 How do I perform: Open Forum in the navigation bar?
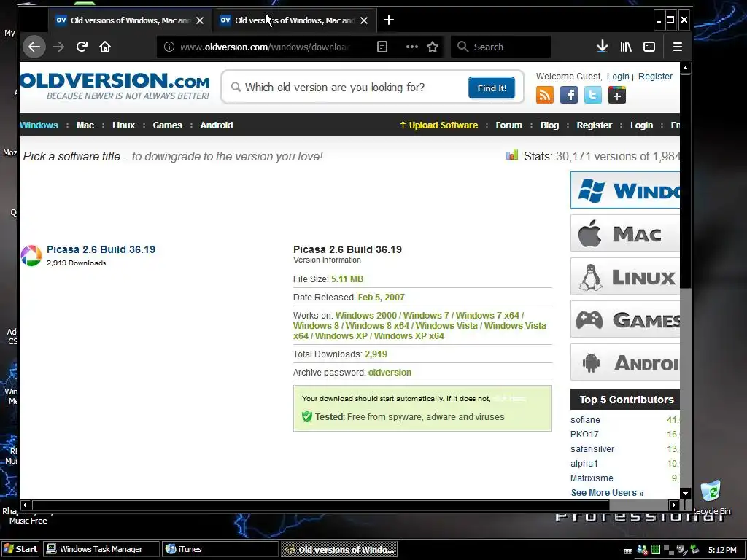point(508,125)
